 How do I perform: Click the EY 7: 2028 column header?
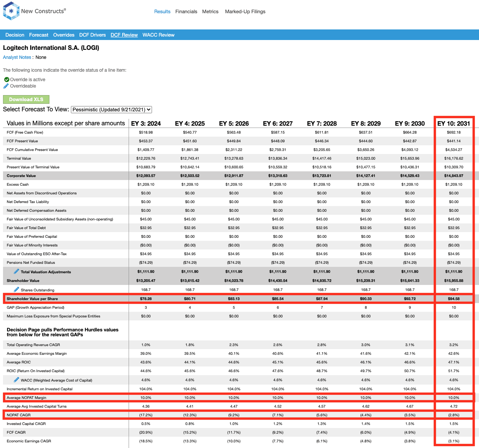pos(322,123)
